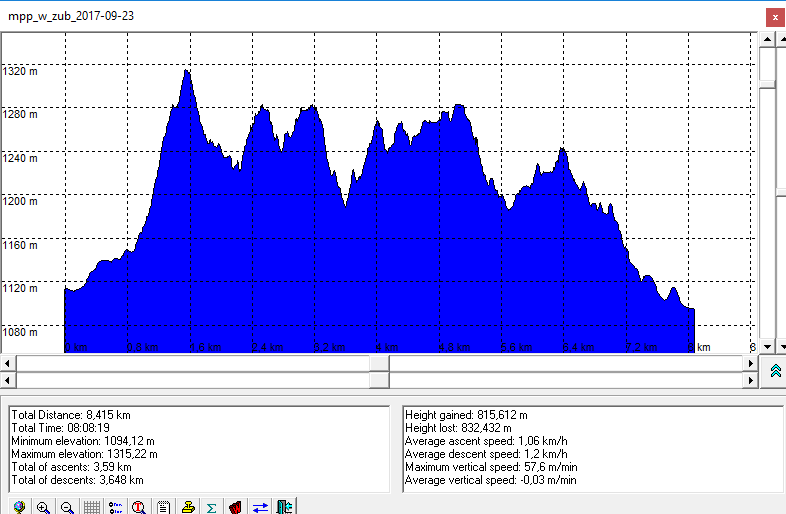Image resolution: width=786 pixels, height=514 pixels.
Task: Click the globe map icon in toolbar
Action: click(x=18, y=506)
